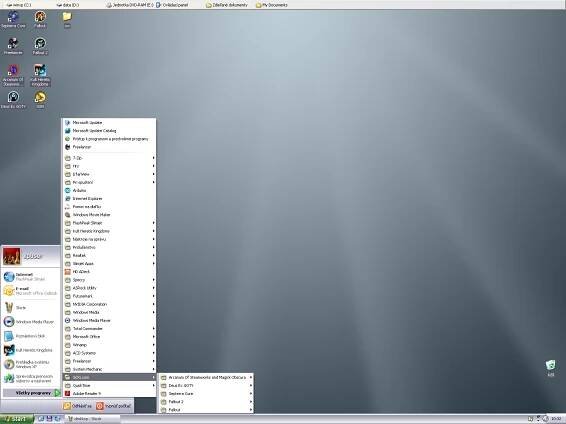566x424 pixels.
Task: Open DVD-RAM drive link in top toolbar
Action: coord(130,5)
